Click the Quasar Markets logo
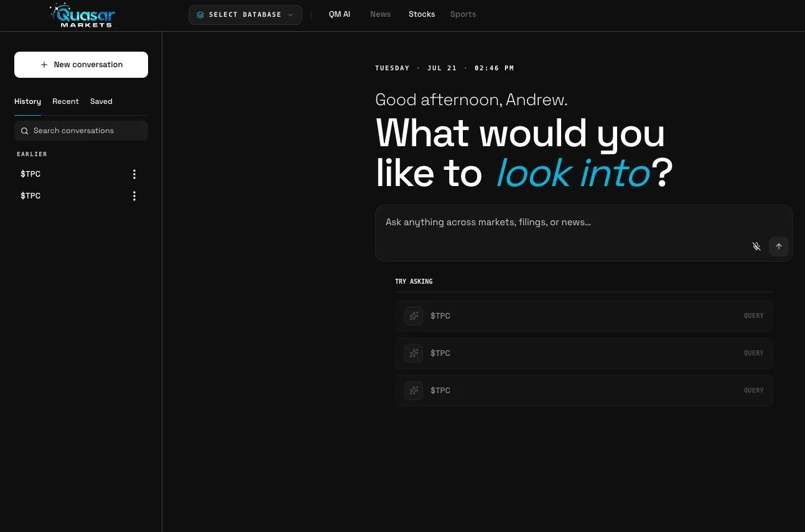Image resolution: width=805 pixels, height=532 pixels. click(82, 15)
